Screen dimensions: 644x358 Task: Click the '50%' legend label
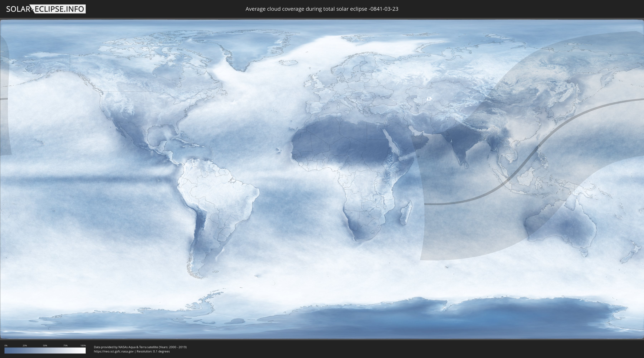point(45,345)
